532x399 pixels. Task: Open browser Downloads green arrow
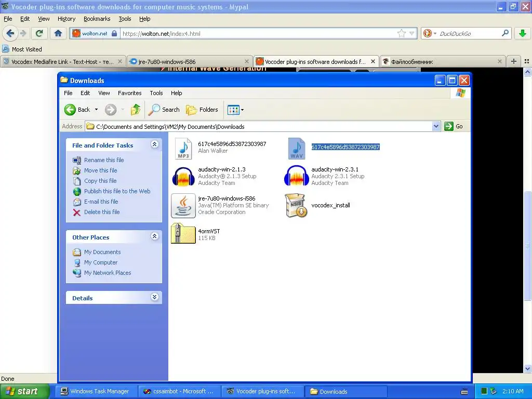click(523, 33)
